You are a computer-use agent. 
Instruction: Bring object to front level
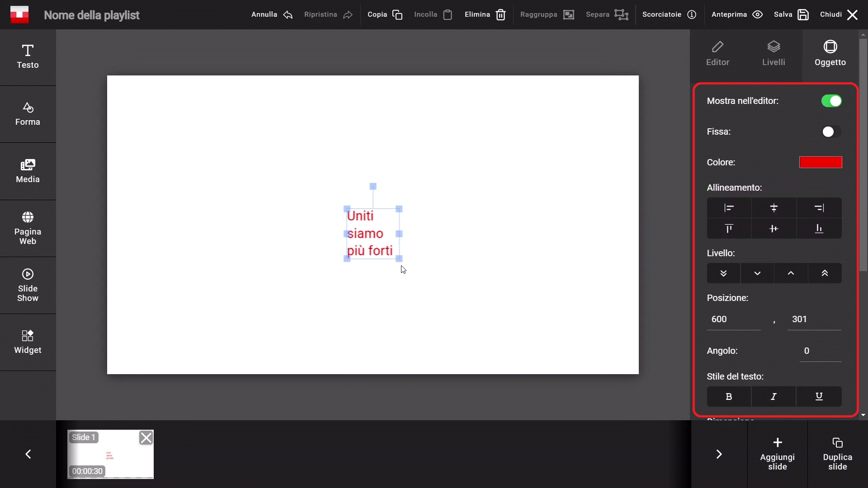coord(825,273)
